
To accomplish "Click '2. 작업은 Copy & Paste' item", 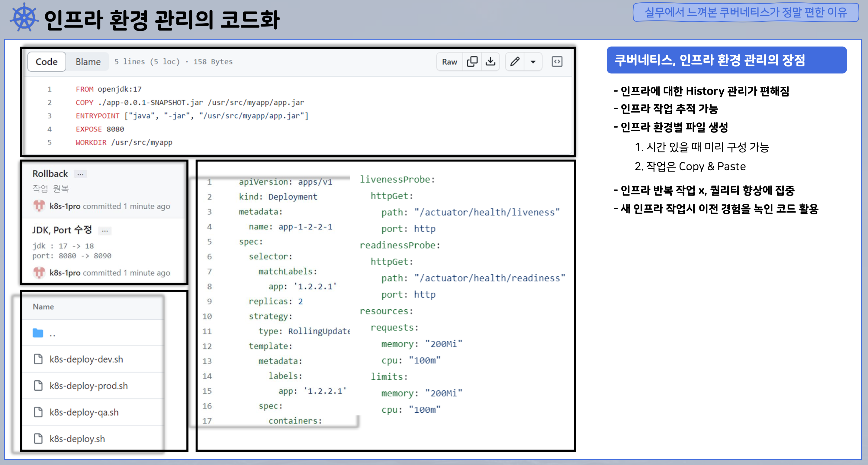I will coord(690,166).
